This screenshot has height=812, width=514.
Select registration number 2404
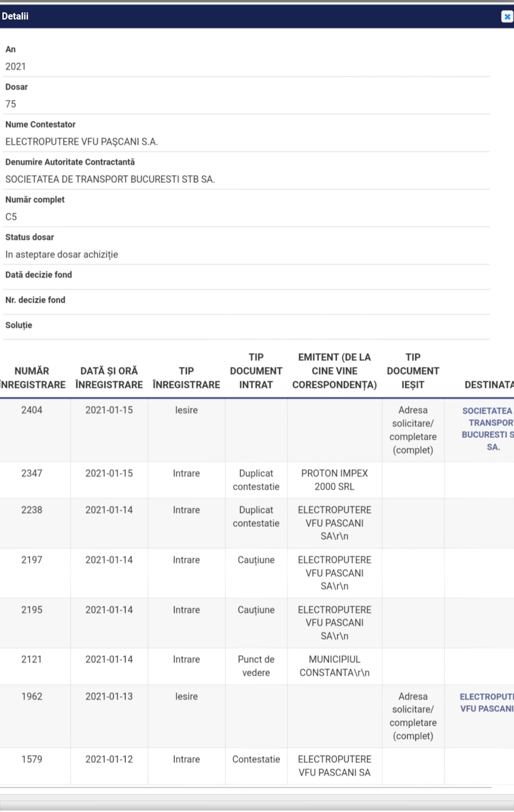point(32,410)
